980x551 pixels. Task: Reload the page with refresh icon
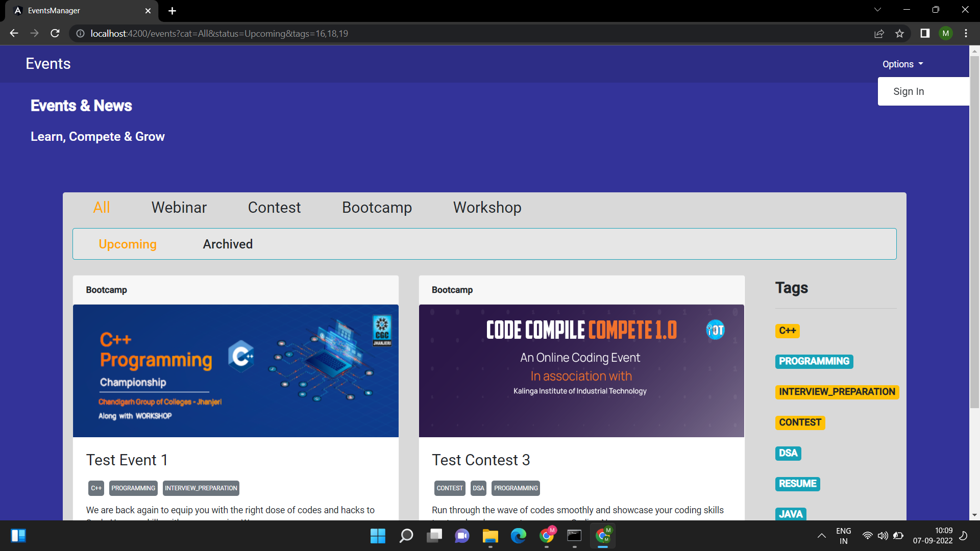[x=55, y=33]
